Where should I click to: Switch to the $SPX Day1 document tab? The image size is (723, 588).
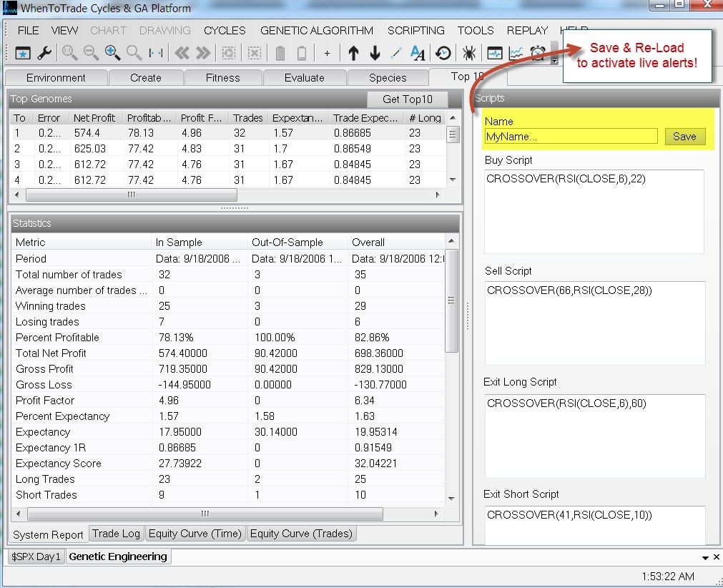click(x=36, y=557)
